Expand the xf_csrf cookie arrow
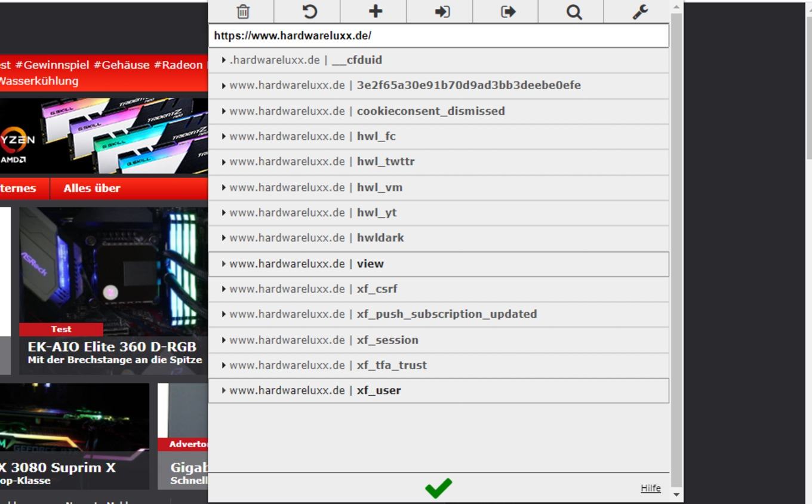 pyautogui.click(x=223, y=289)
